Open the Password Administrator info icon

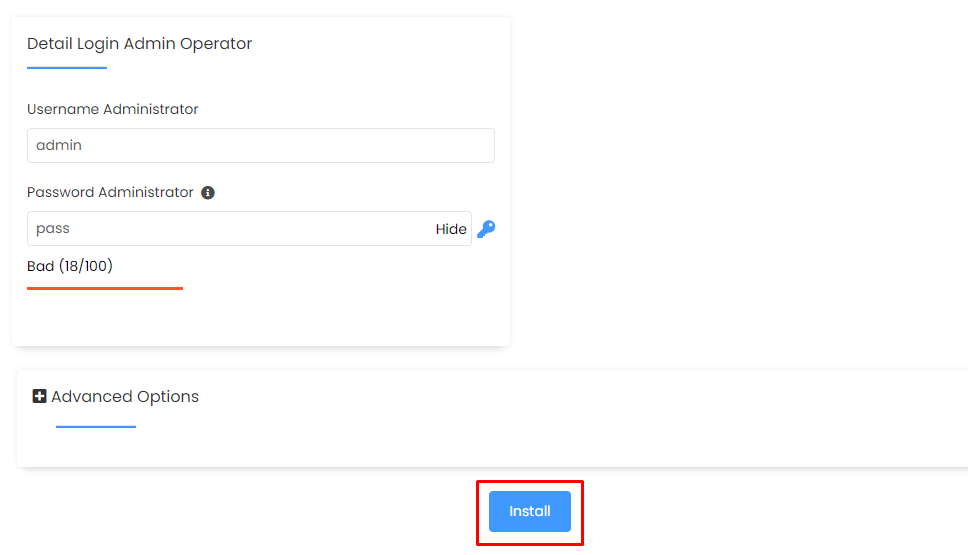coord(208,193)
